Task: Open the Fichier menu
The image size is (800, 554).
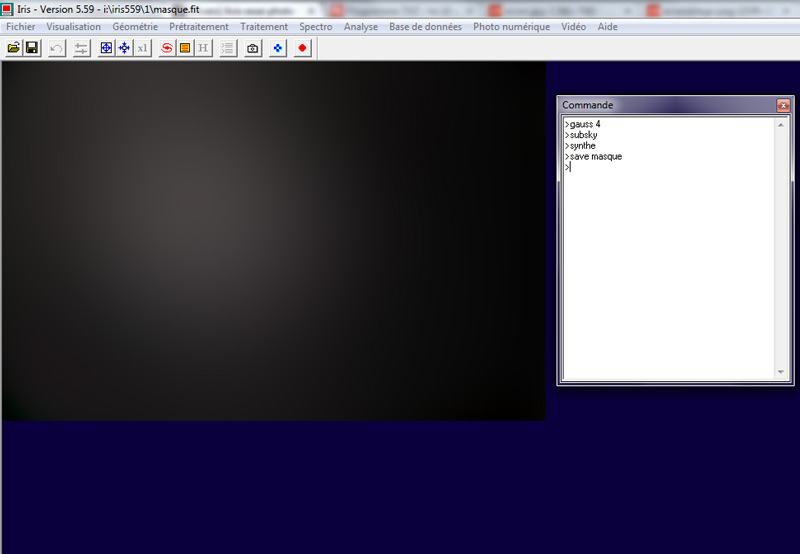Action: 20,27
